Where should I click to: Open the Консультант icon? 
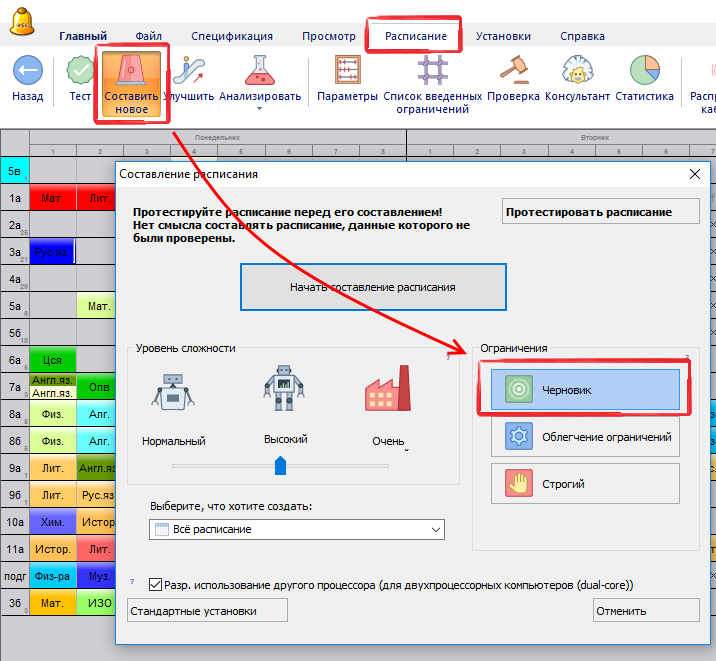pyautogui.click(x=577, y=71)
